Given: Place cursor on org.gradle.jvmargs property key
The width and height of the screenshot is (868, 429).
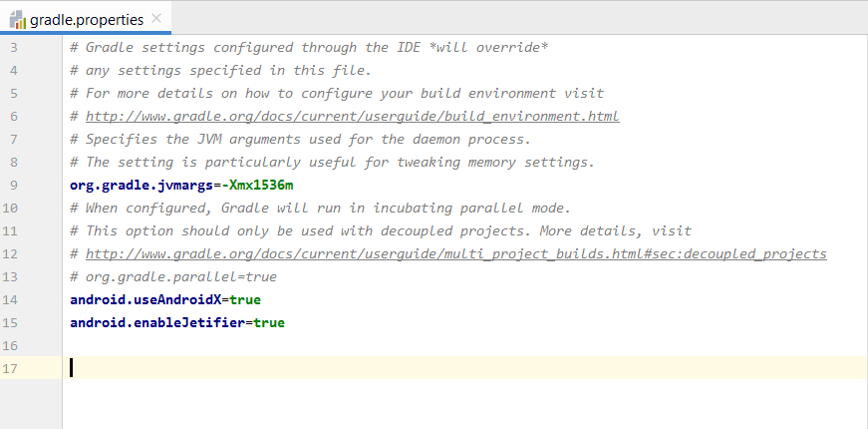Looking at the screenshot, I should [142, 186].
